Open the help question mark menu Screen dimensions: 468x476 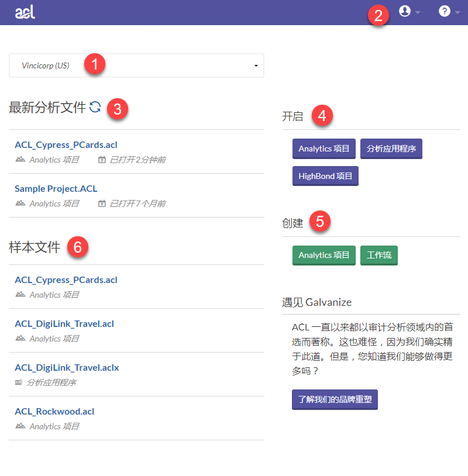pos(445,11)
